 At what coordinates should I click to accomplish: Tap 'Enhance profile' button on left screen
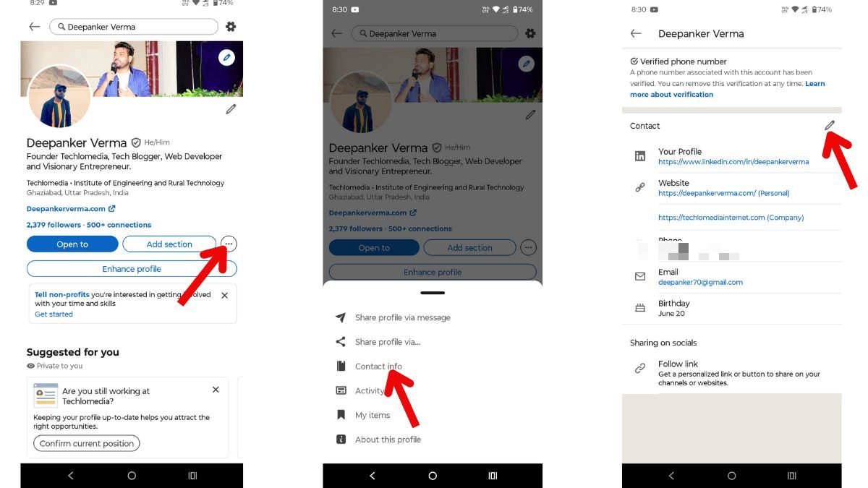(x=132, y=269)
